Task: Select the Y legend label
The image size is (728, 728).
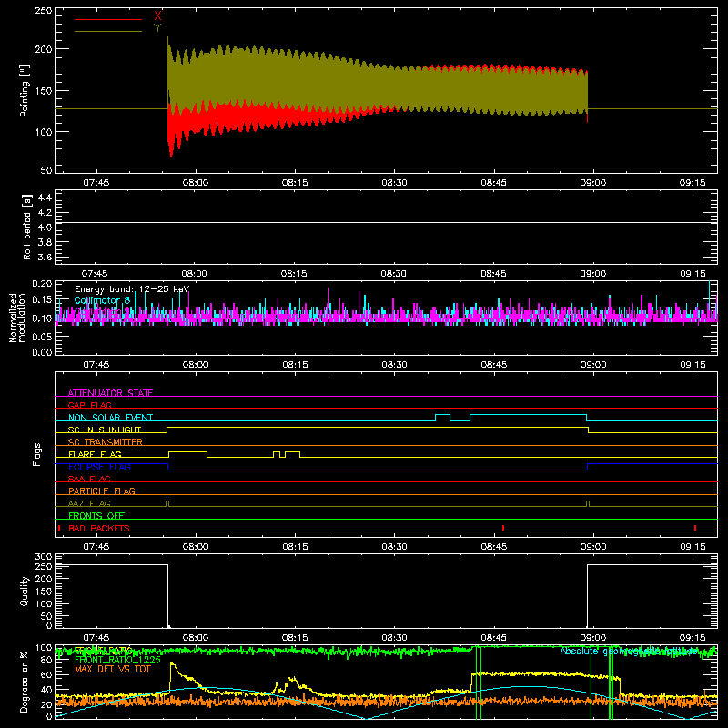Action: point(157,28)
